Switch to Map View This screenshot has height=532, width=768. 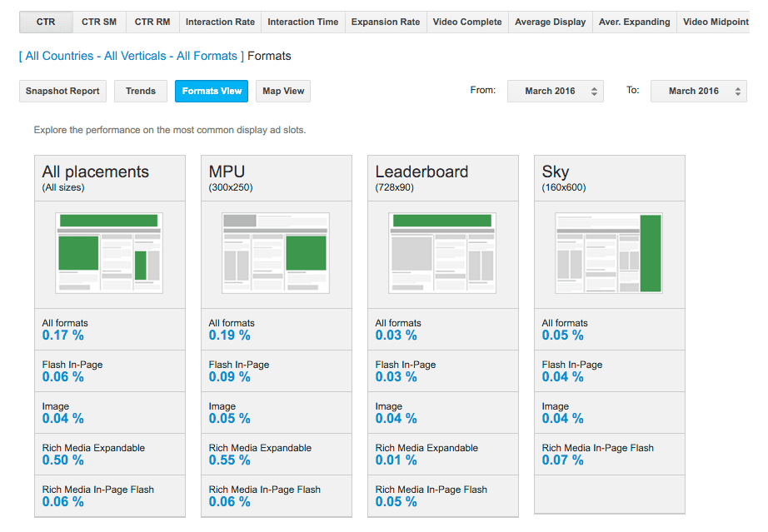point(283,92)
